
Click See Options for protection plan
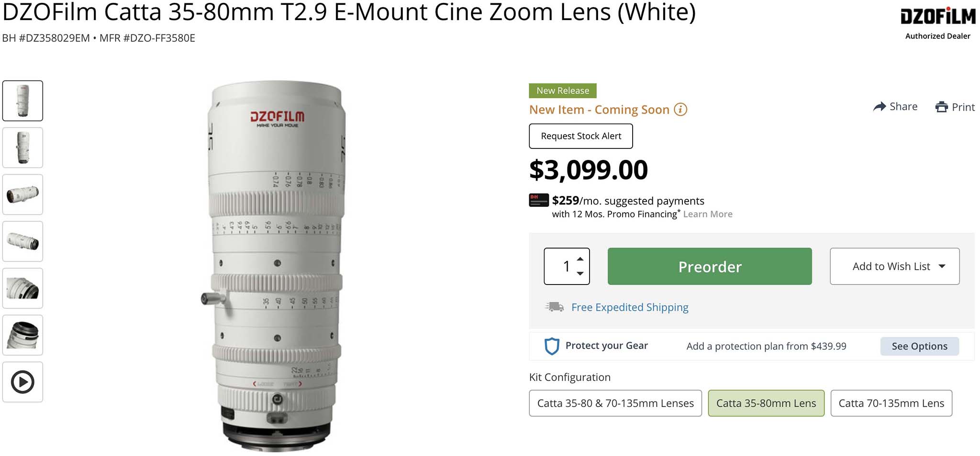click(x=919, y=346)
